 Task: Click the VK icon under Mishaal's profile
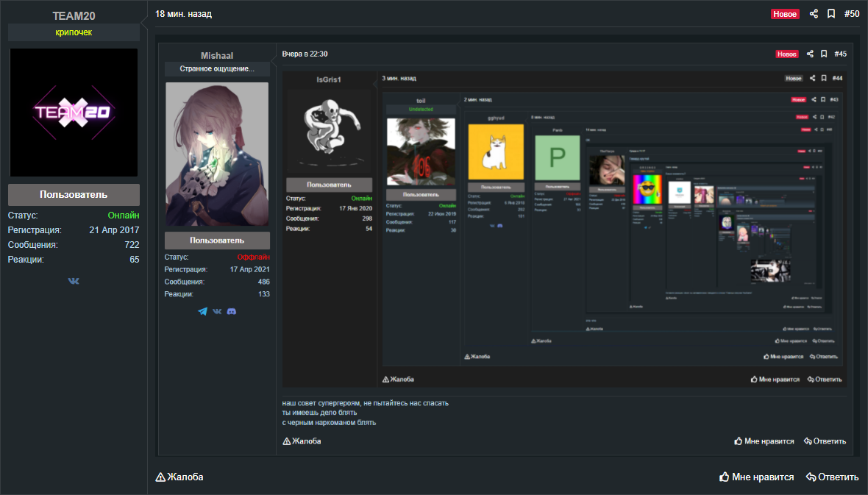[217, 311]
